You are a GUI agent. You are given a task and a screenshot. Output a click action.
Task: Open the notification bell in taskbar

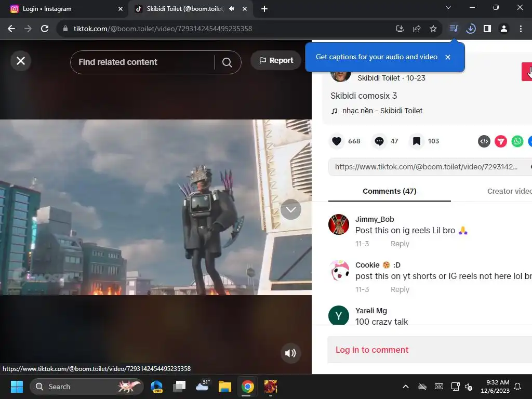(518, 387)
